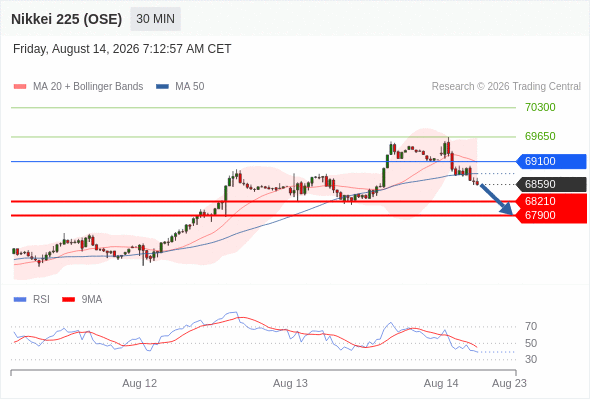Click the red 68210 support price tag
The height and width of the screenshot is (400, 590).
coord(551,201)
